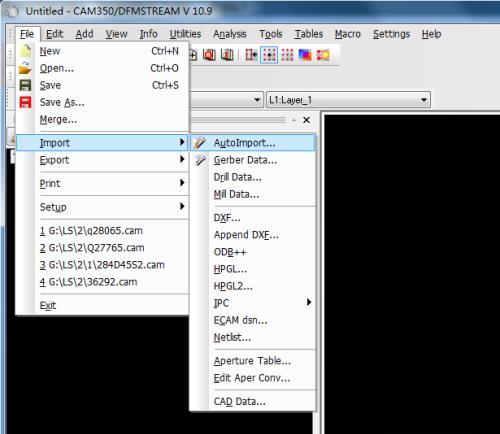Select Mill Data... import option
This screenshot has height=434, width=500.
click(x=253, y=194)
